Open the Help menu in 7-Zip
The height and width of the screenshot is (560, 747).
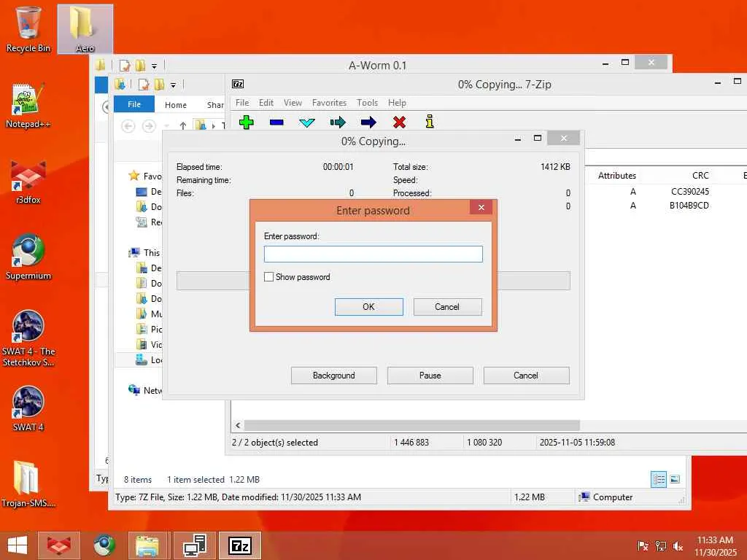click(397, 103)
